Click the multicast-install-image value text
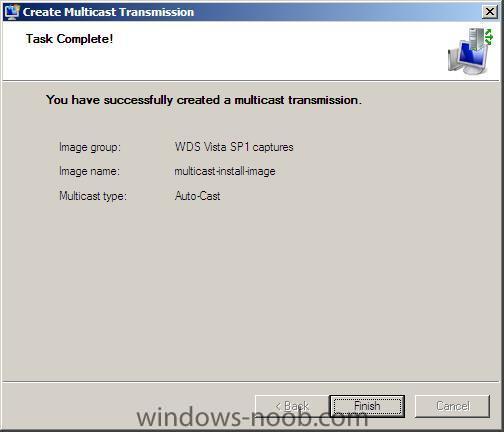The height and width of the screenshot is (432, 504). 225,171
